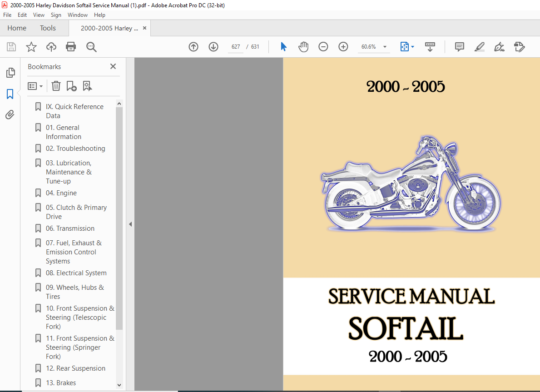Viewport: 540px width, 392px height.
Task: Print the document with printer icon
Action: (x=71, y=47)
